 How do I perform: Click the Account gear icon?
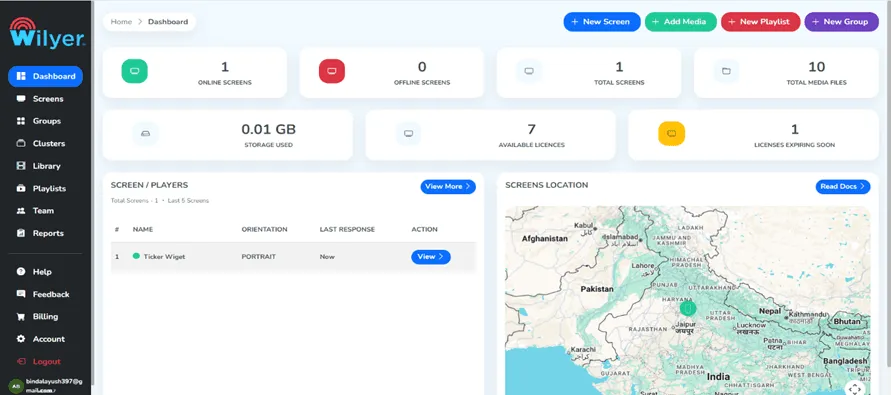(21, 339)
